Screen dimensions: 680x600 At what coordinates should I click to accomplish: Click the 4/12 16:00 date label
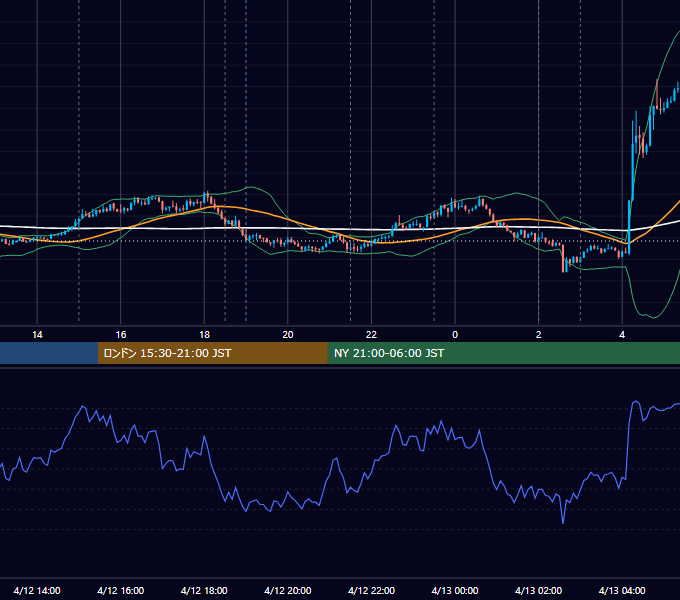pos(121,590)
